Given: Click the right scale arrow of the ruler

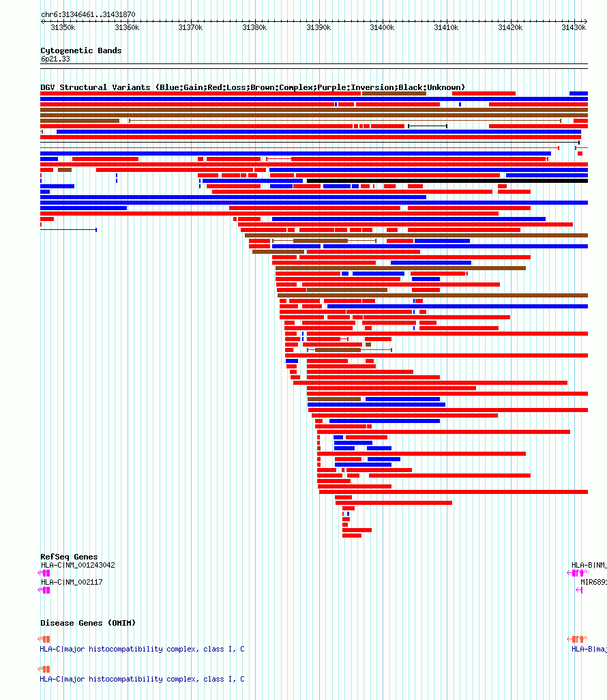Looking at the screenshot, I should pyautogui.click(x=586, y=21).
